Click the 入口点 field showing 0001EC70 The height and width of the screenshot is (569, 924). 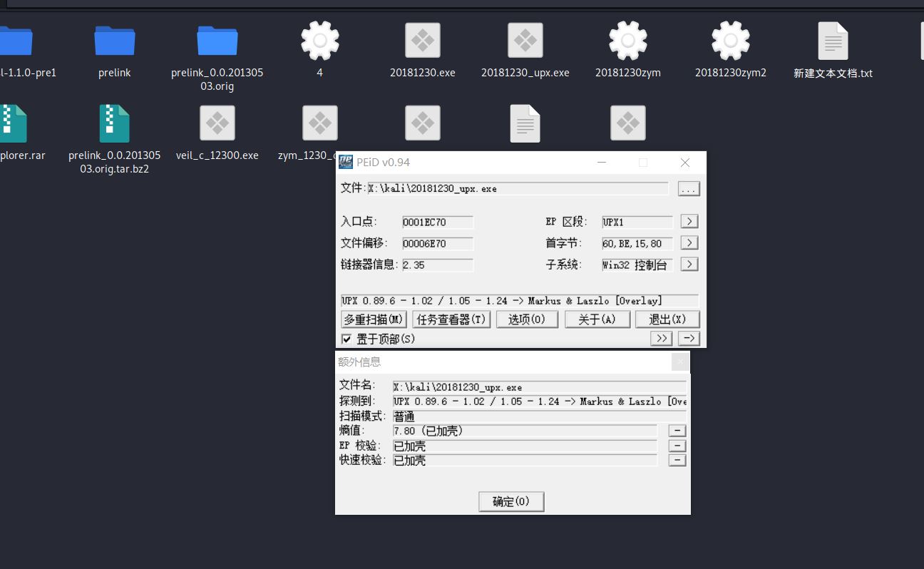point(438,222)
